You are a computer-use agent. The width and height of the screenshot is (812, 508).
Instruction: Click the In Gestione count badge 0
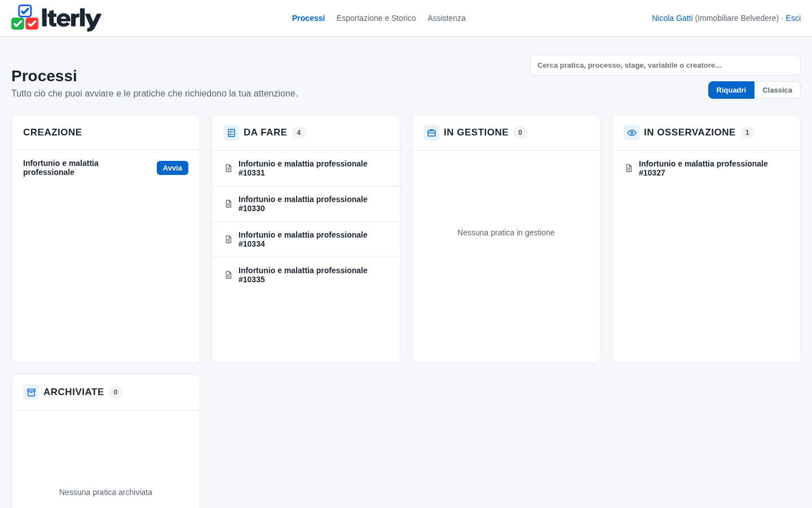pos(520,133)
